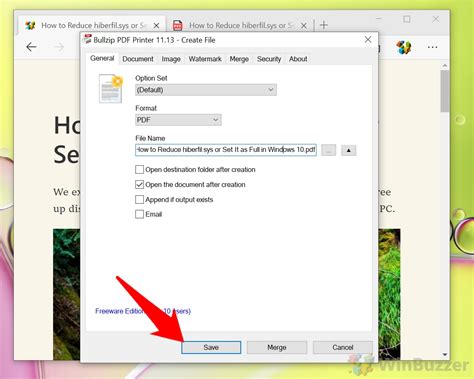Click the browser scrollbar up arrow

tap(445, 66)
